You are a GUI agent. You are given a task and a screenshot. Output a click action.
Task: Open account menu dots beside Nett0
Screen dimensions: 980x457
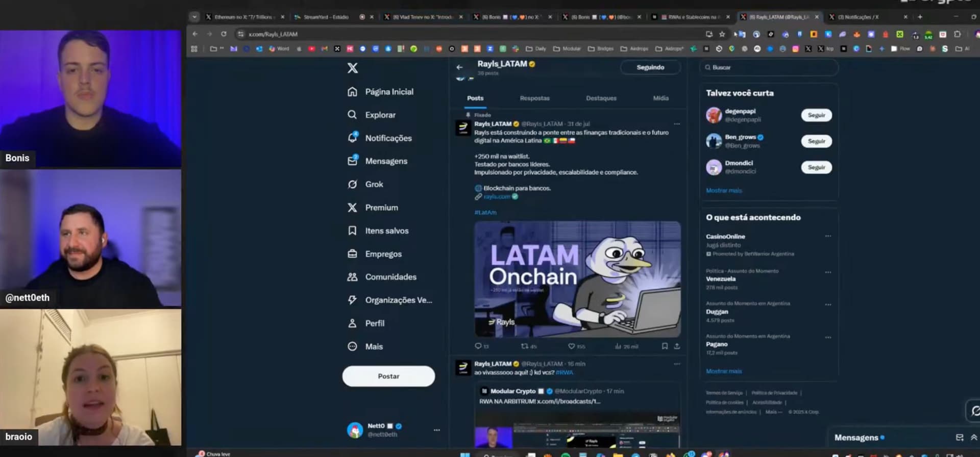[436, 430]
